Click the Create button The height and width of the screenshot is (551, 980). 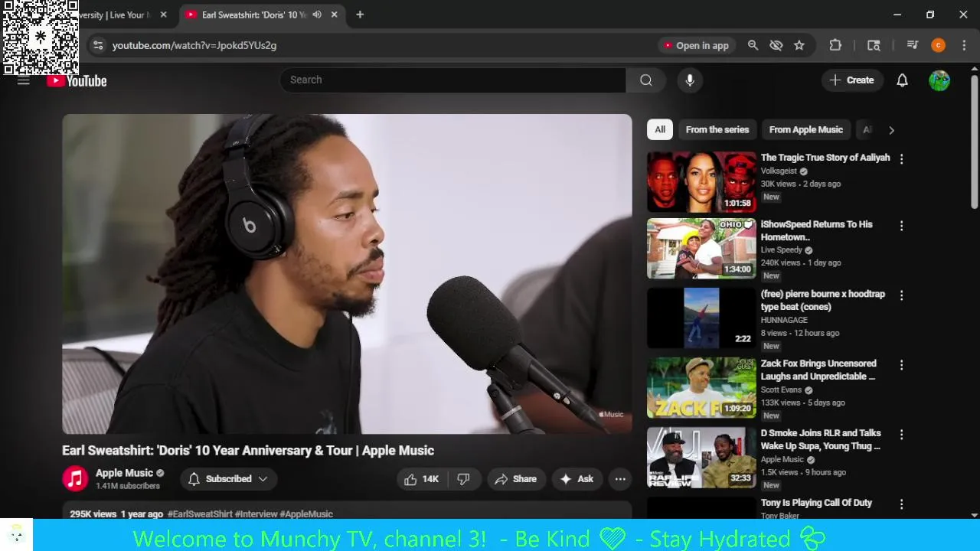851,80
